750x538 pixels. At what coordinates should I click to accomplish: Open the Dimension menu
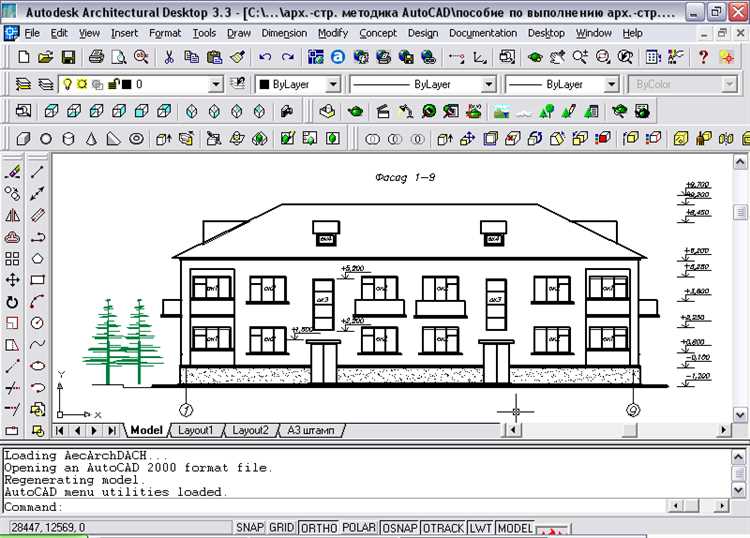284,33
